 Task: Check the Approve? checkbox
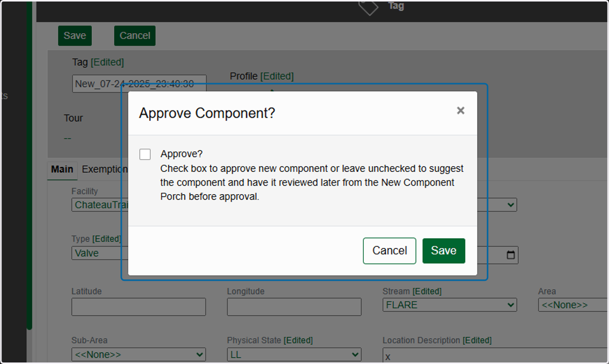(145, 154)
